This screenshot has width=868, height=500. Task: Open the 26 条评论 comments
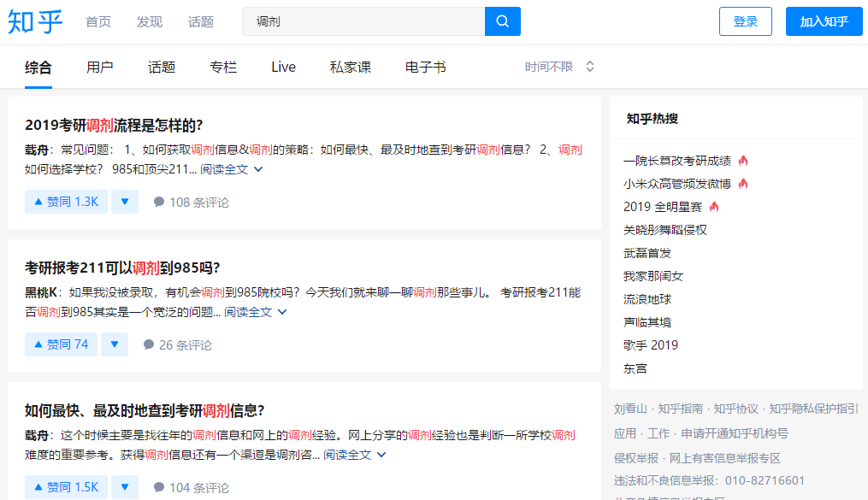coord(177,345)
